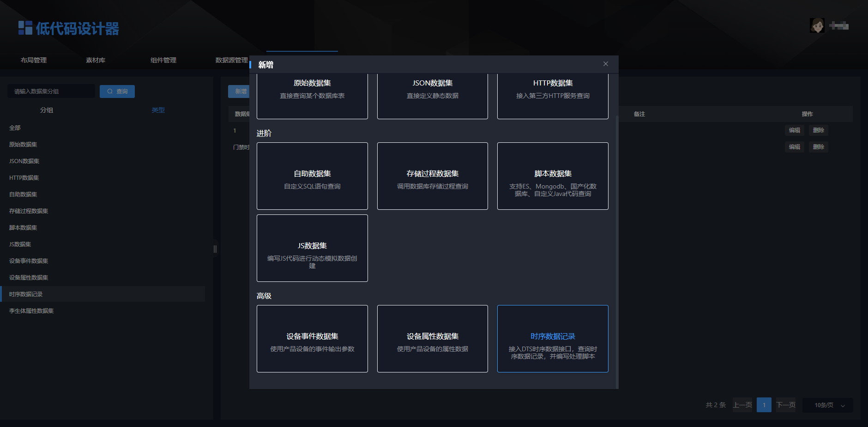This screenshot has width=868, height=427.
Task: Go to the 下一页 page
Action: point(786,405)
